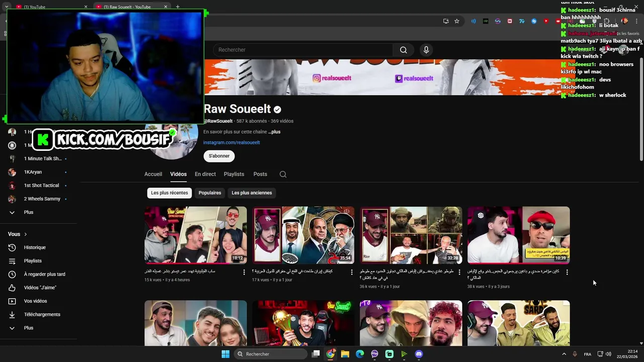
Task: Expand the Vous section chevron
Action: [26, 234]
